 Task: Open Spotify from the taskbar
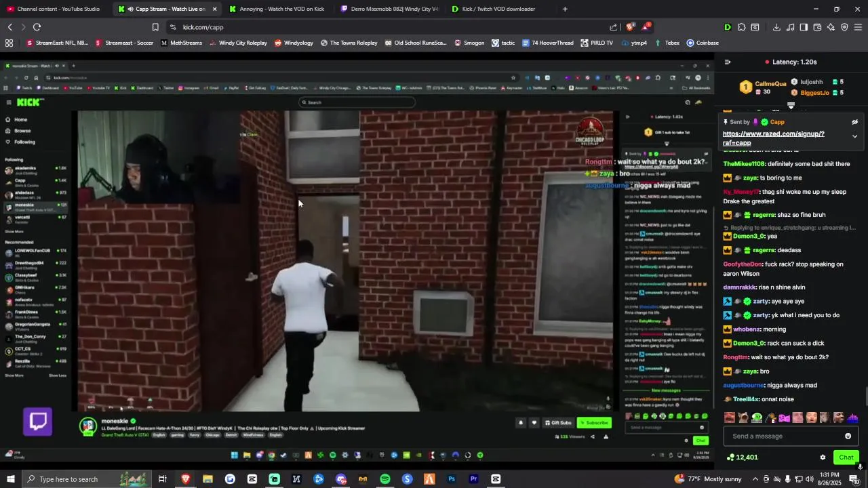[x=384, y=479]
